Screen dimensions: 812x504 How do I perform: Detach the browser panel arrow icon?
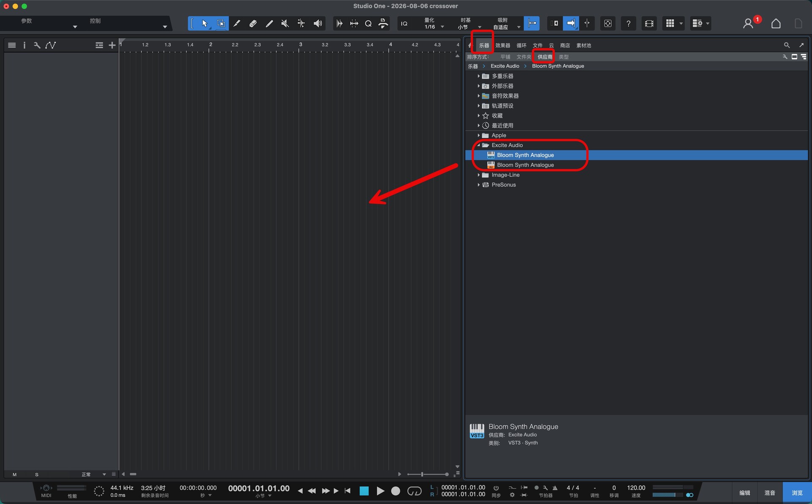(x=801, y=45)
